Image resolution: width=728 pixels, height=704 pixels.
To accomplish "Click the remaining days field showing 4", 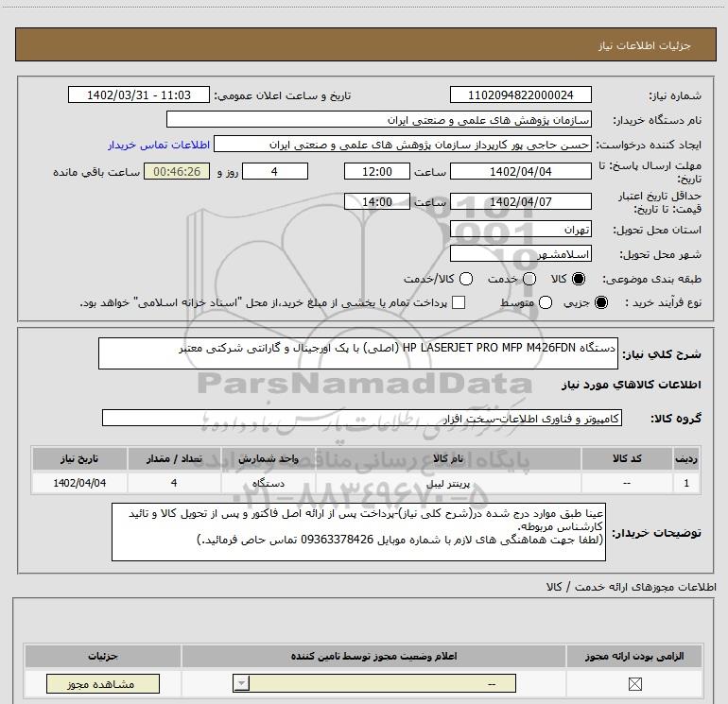I will (275, 171).
